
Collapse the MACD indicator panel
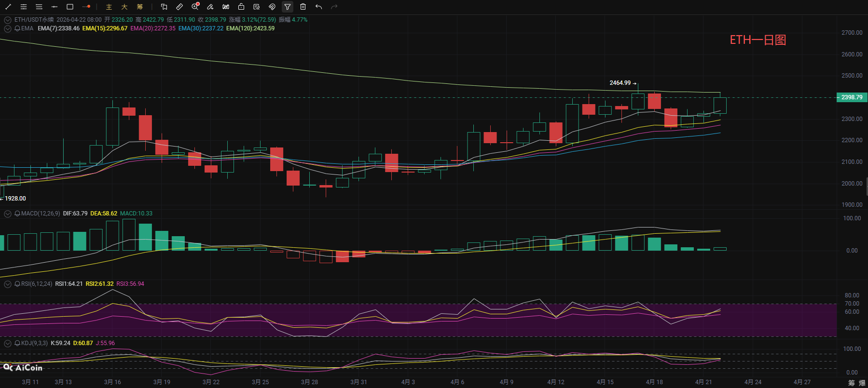pos(8,214)
